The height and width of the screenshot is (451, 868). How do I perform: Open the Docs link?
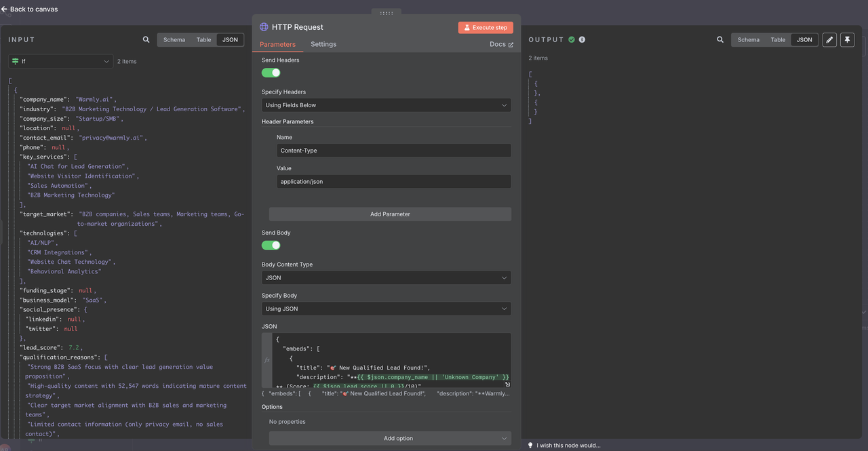[501, 44]
